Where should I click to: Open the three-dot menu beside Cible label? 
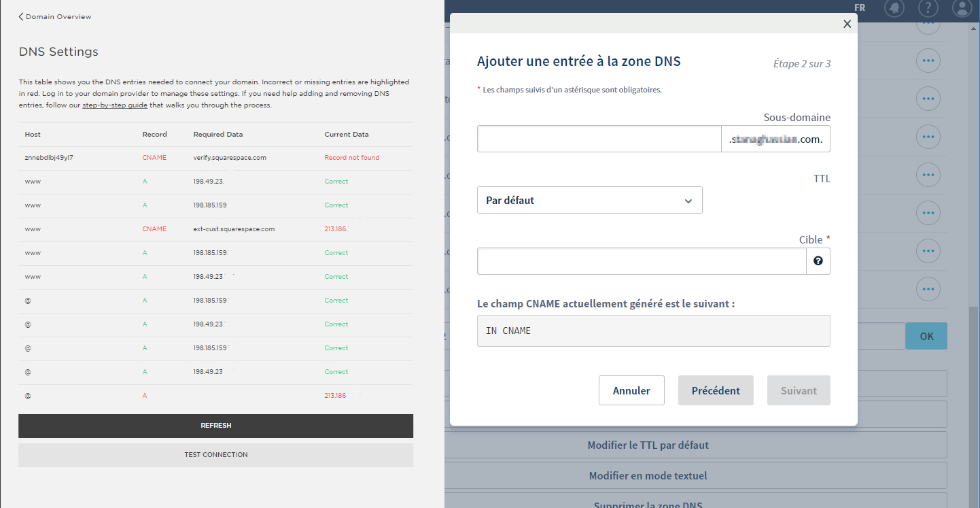click(928, 251)
